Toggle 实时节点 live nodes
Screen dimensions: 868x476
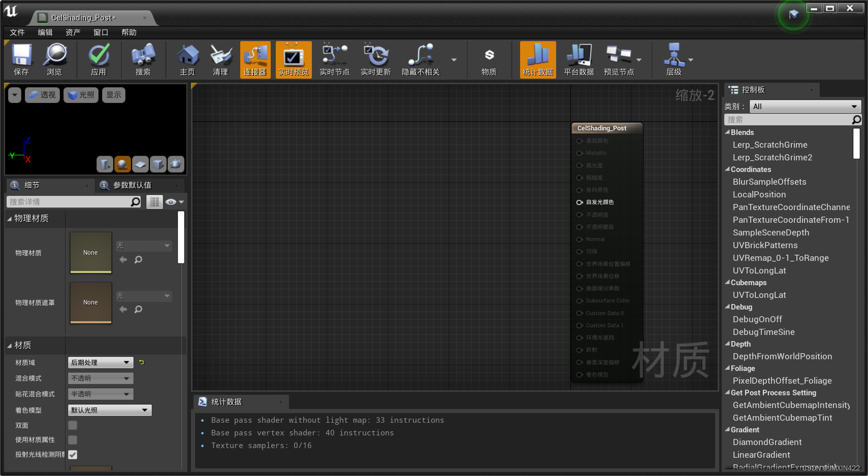[334, 59]
